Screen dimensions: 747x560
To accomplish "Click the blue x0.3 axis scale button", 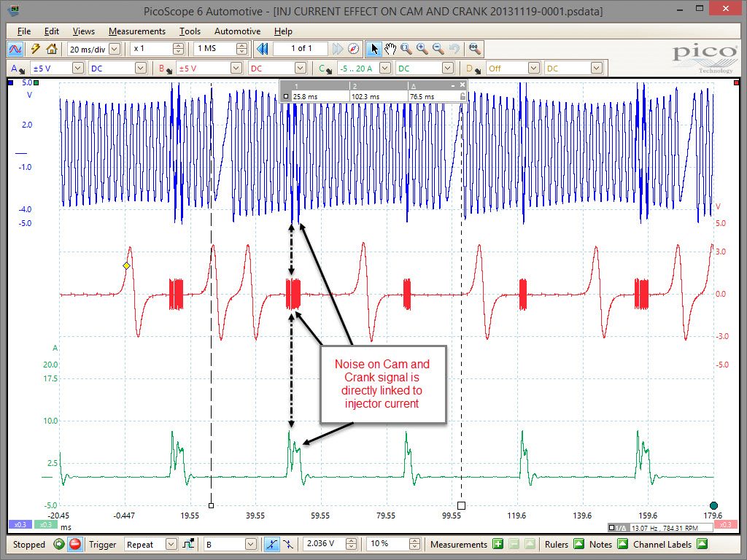I will pyautogui.click(x=20, y=524).
